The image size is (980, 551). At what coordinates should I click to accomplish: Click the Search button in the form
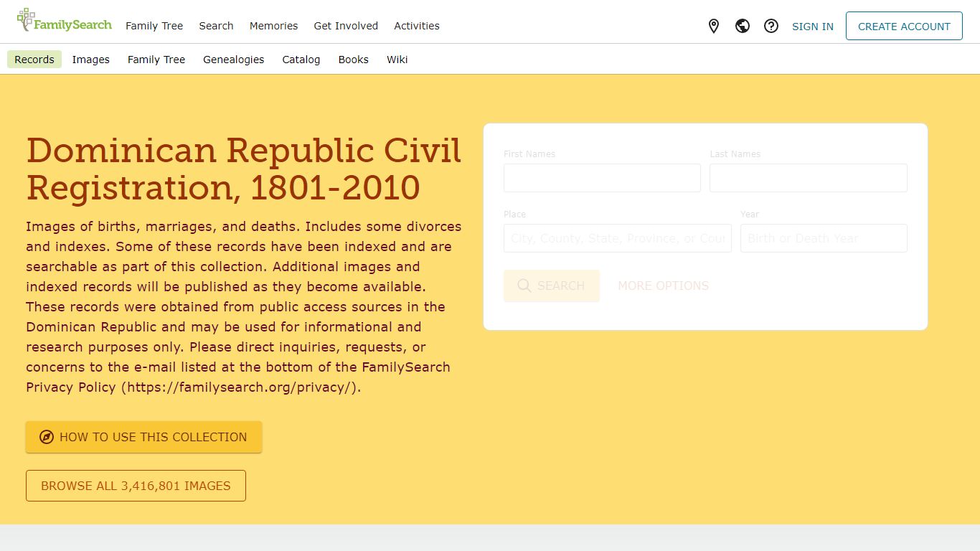tap(552, 286)
